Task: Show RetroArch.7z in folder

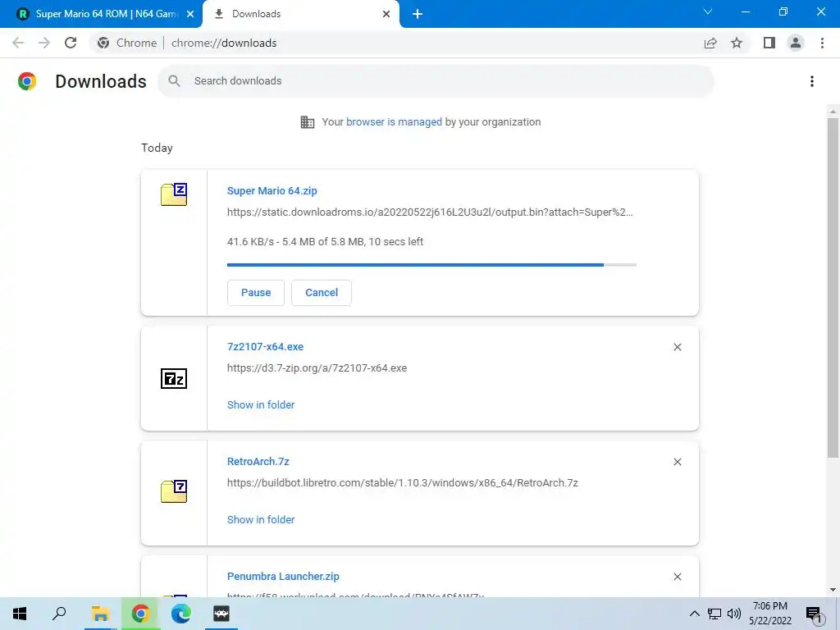Action: pyautogui.click(x=261, y=519)
